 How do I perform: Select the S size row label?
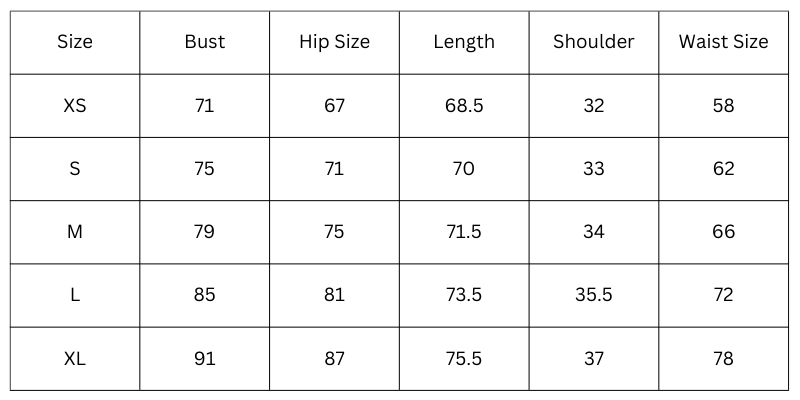click(75, 169)
